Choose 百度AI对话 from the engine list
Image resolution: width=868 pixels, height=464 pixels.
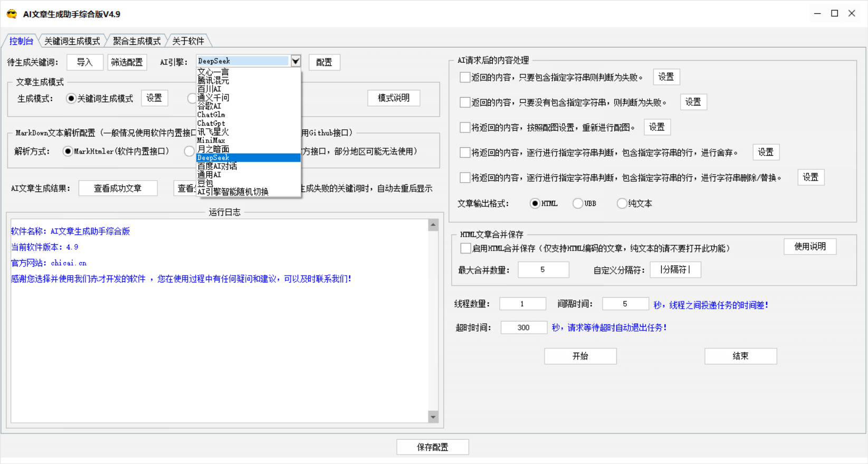(249, 166)
